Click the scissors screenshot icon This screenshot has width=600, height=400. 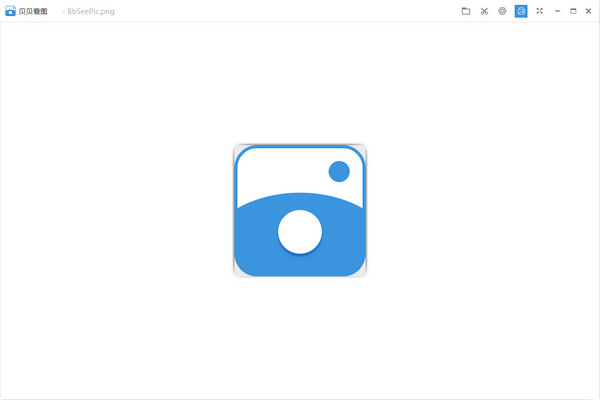tap(484, 11)
